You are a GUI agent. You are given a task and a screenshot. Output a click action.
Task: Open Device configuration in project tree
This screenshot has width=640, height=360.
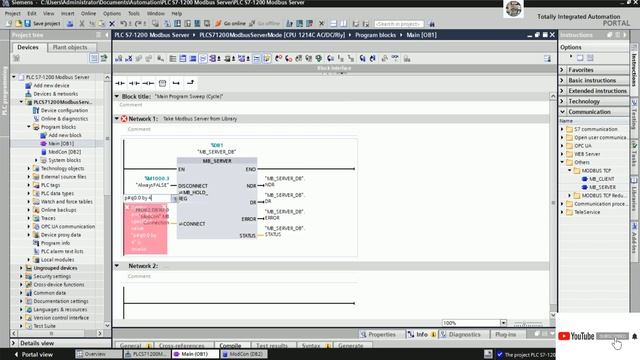coord(60,110)
